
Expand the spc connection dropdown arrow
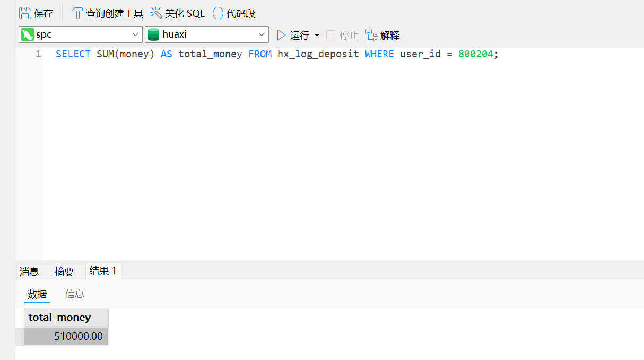pyautogui.click(x=135, y=35)
